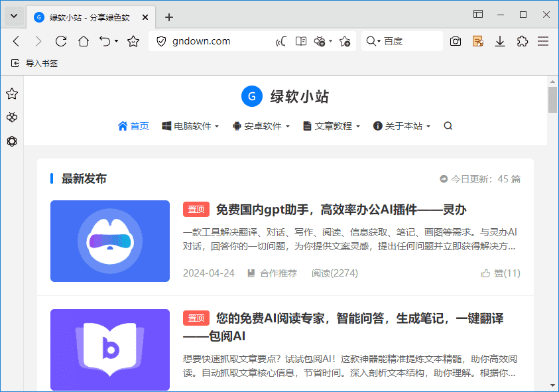
Task: Open the 关于本站 navigation menu
Action: point(402,126)
